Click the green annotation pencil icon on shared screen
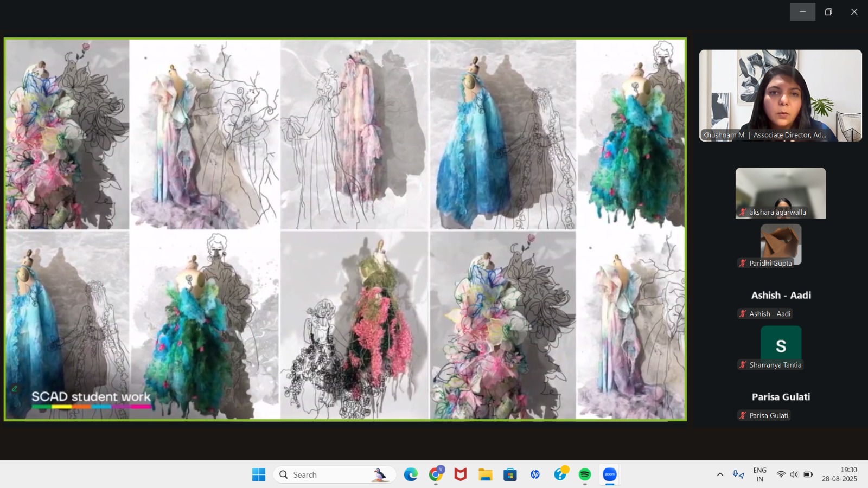The height and width of the screenshot is (488, 868). pyautogui.click(x=15, y=389)
